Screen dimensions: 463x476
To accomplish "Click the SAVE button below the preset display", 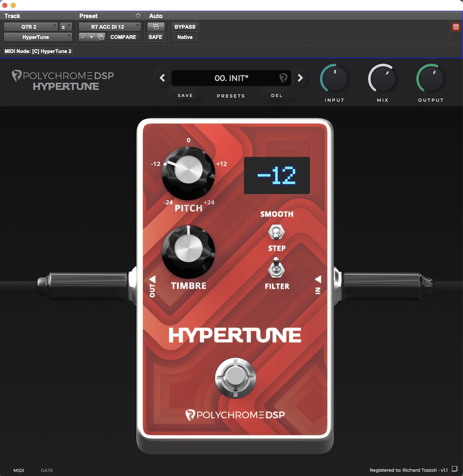I will coord(185,95).
